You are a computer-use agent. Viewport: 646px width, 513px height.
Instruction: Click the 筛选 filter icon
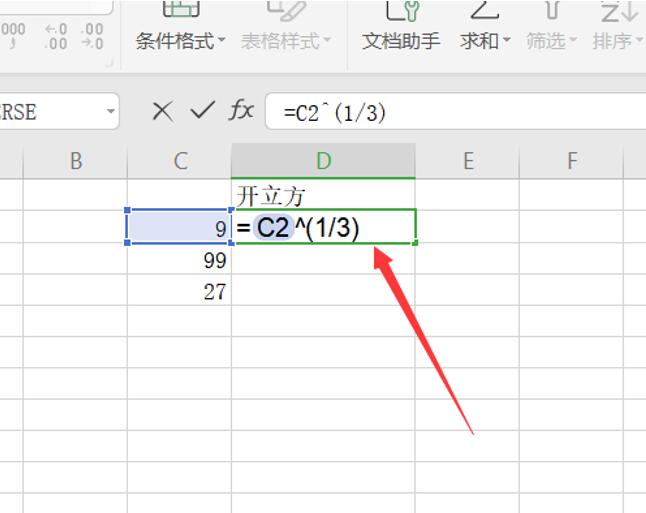click(x=552, y=10)
